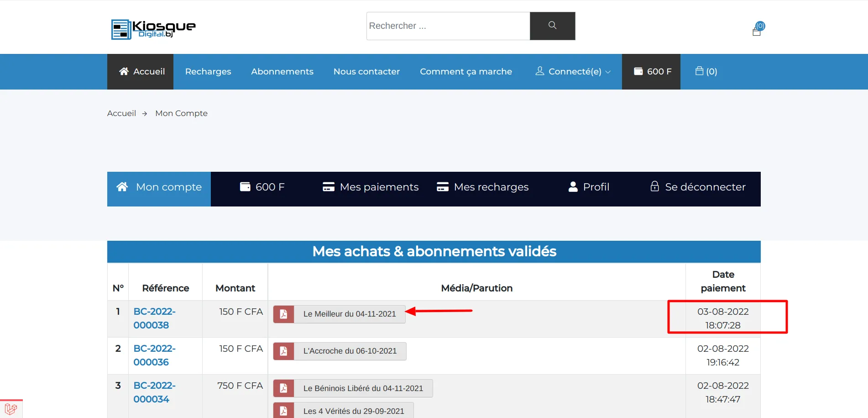Open the Recharges menu item

[208, 71]
